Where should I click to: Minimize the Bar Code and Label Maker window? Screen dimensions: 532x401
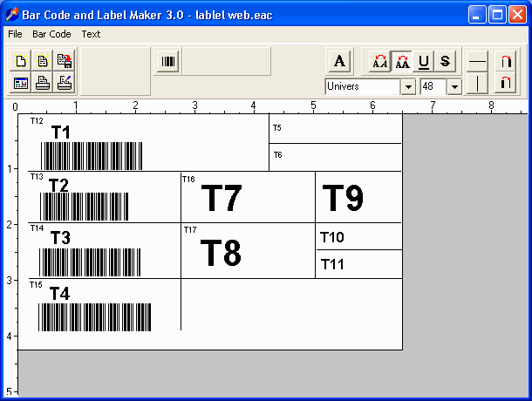477,15
